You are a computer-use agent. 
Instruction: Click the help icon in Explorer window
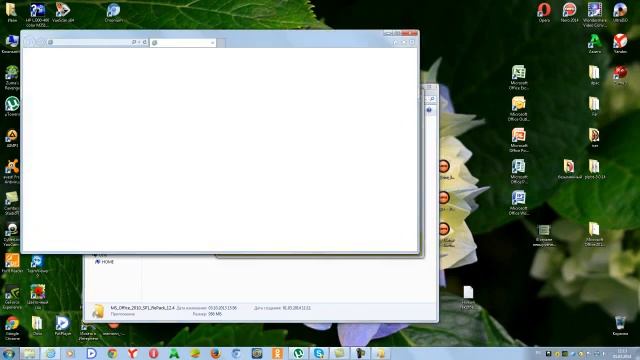click(x=429, y=110)
